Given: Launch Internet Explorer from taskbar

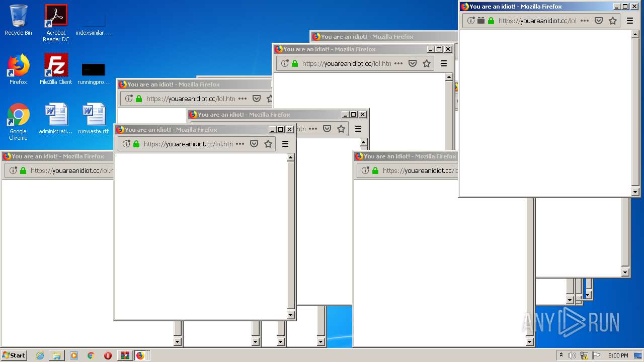Looking at the screenshot, I should [40, 355].
